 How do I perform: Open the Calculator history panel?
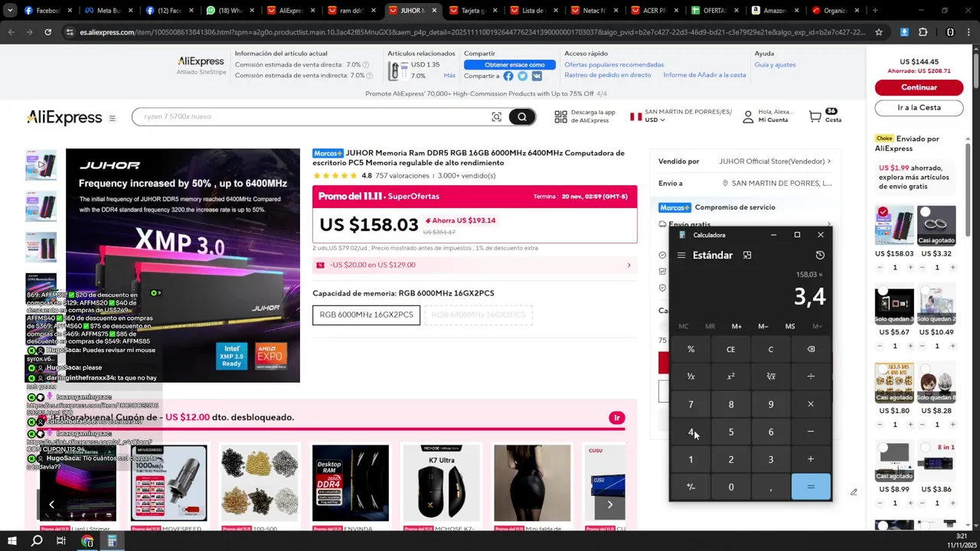coord(820,255)
